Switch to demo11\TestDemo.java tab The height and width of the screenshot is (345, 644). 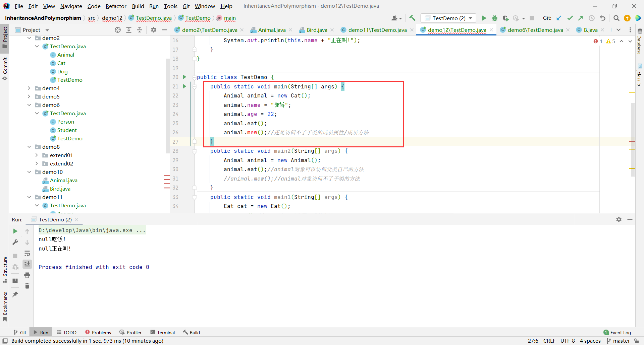click(377, 30)
